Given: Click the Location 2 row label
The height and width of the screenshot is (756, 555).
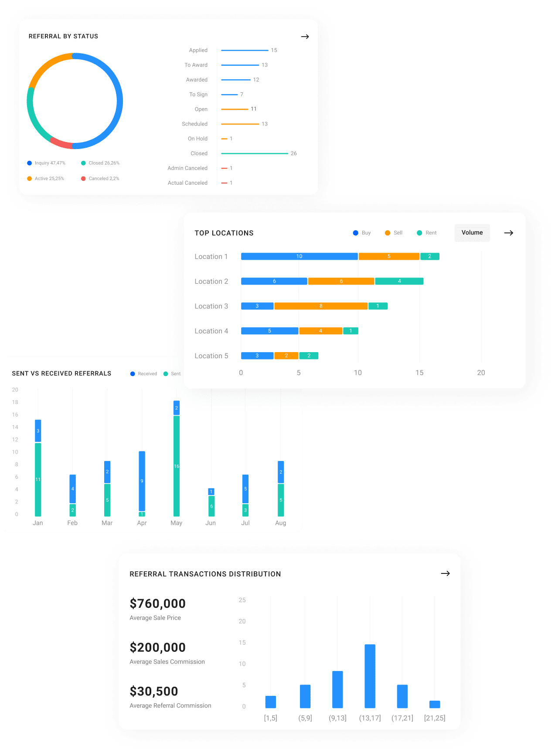Looking at the screenshot, I should [211, 281].
